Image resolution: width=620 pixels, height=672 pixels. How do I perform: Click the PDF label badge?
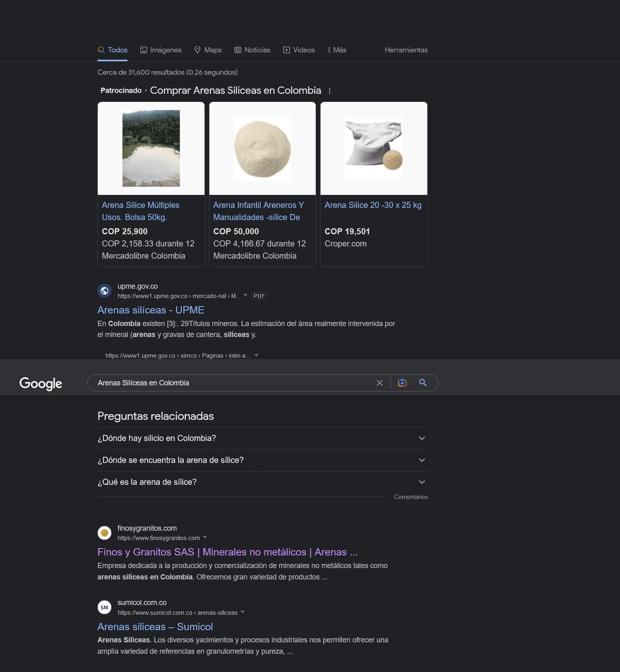259,296
